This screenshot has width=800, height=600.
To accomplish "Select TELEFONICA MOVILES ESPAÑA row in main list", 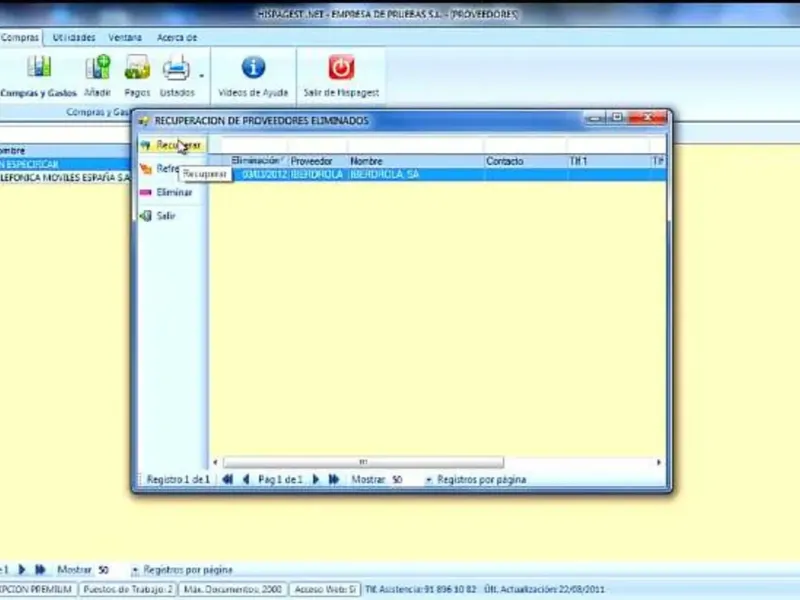I will 65,178.
